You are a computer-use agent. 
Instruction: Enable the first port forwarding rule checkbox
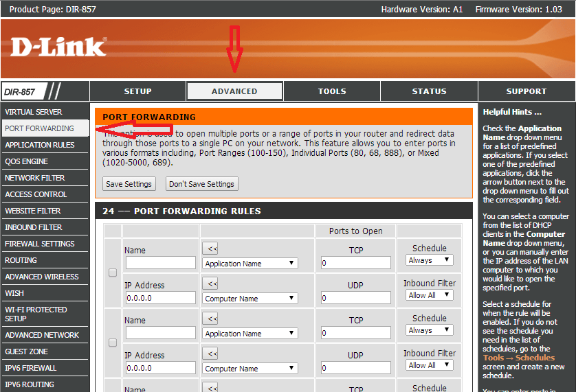tap(113, 273)
